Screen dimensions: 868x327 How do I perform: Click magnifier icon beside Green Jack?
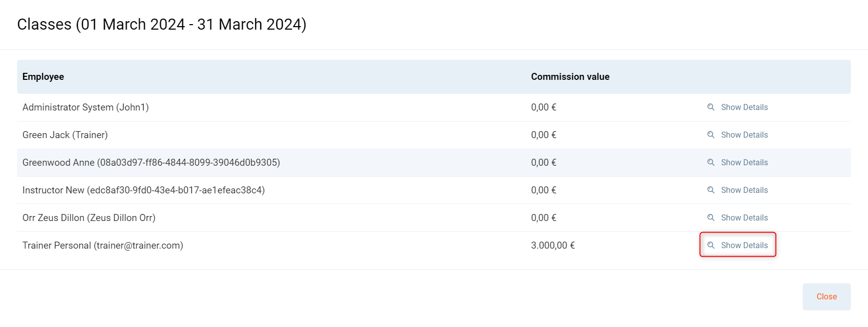click(711, 135)
